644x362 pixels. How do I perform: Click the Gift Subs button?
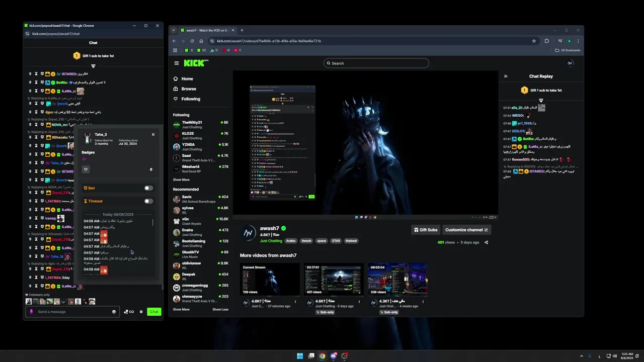(x=426, y=230)
